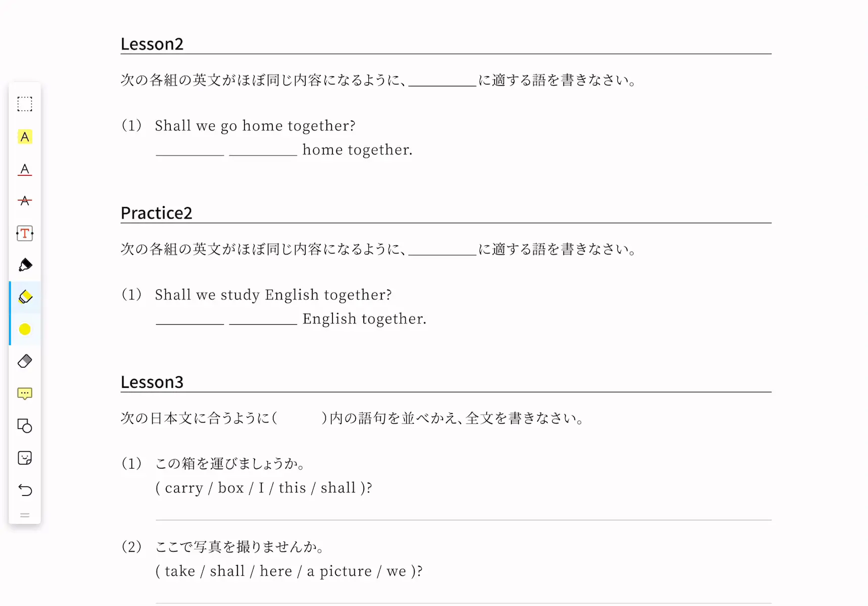The width and height of the screenshot is (868, 606).
Task: Open the shapes tool
Action: [25, 426]
